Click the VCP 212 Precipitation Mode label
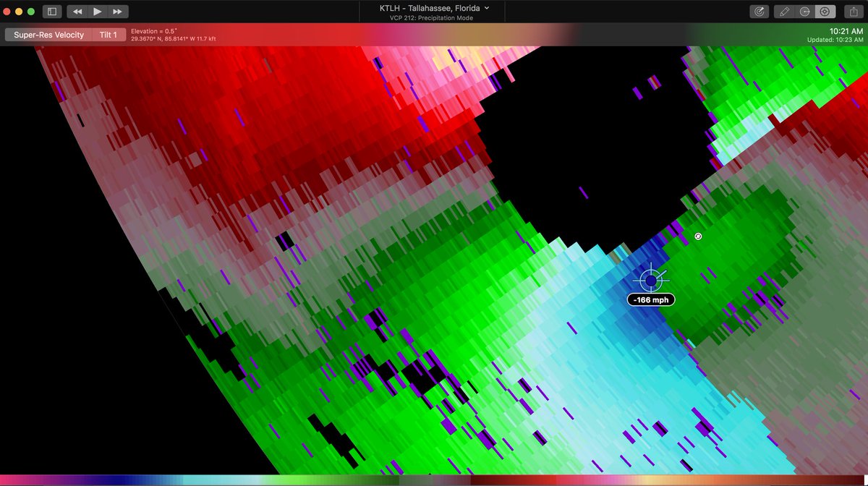The image size is (868, 486). pyautogui.click(x=432, y=18)
